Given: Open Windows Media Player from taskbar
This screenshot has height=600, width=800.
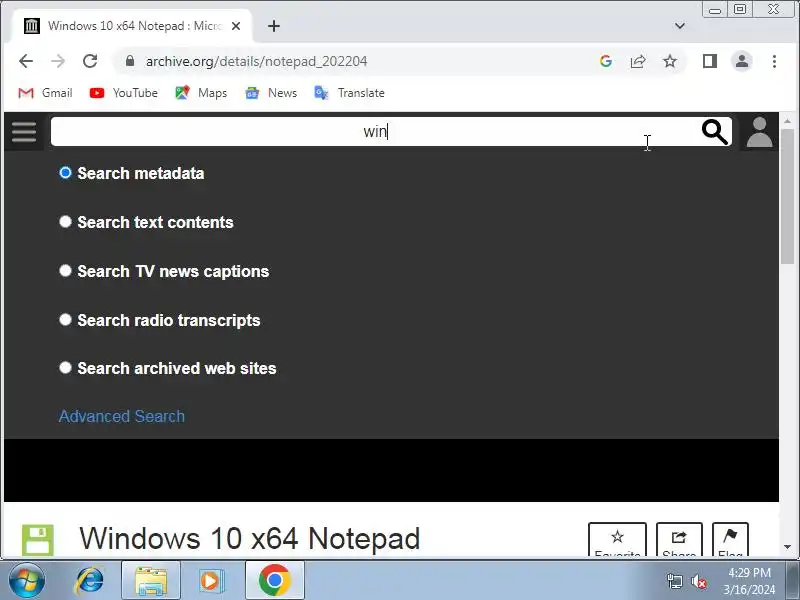Looking at the screenshot, I should (x=210, y=580).
